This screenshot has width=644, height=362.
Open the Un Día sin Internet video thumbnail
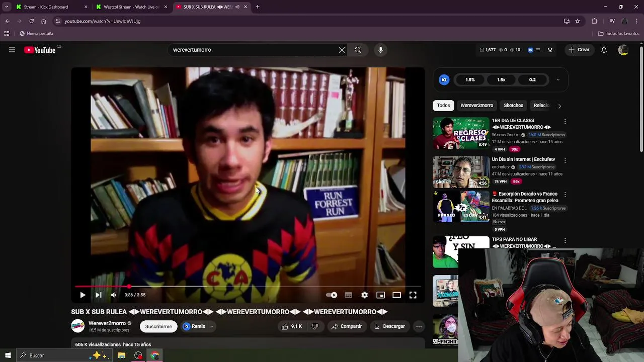tap(461, 172)
